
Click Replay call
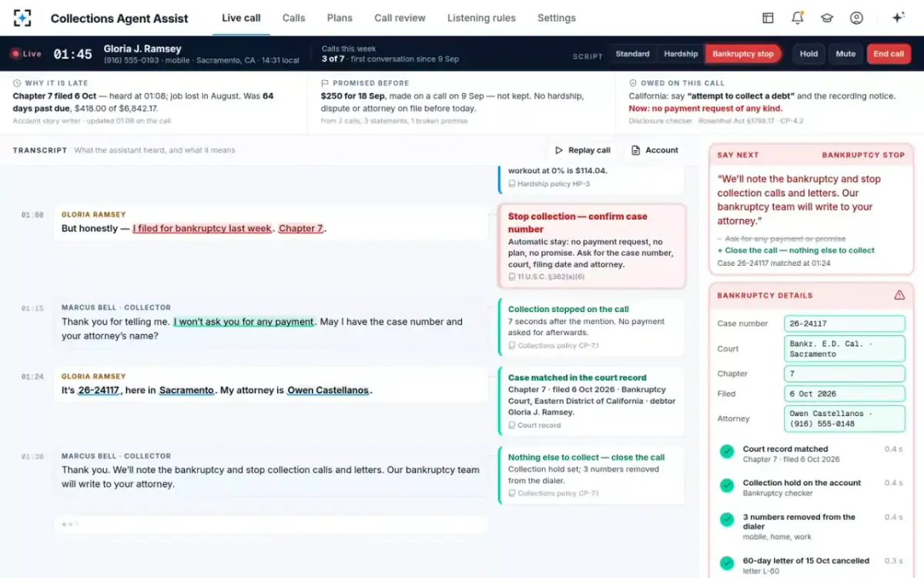(x=583, y=150)
